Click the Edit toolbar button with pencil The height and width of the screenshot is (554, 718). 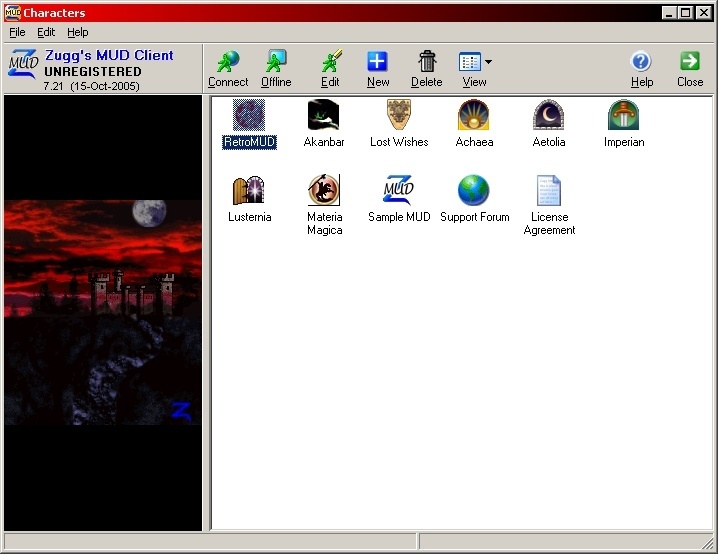[330, 69]
